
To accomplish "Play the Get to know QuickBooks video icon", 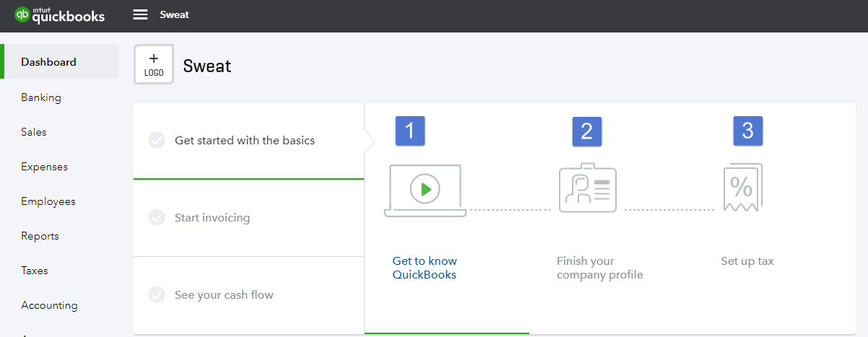I will click(425, 190).
